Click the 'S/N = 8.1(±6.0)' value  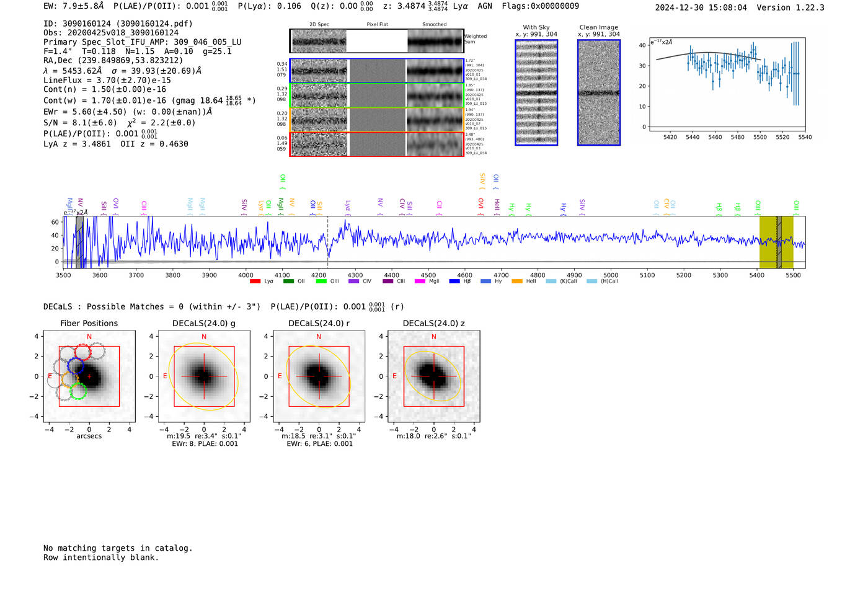(x=80, y=123)
